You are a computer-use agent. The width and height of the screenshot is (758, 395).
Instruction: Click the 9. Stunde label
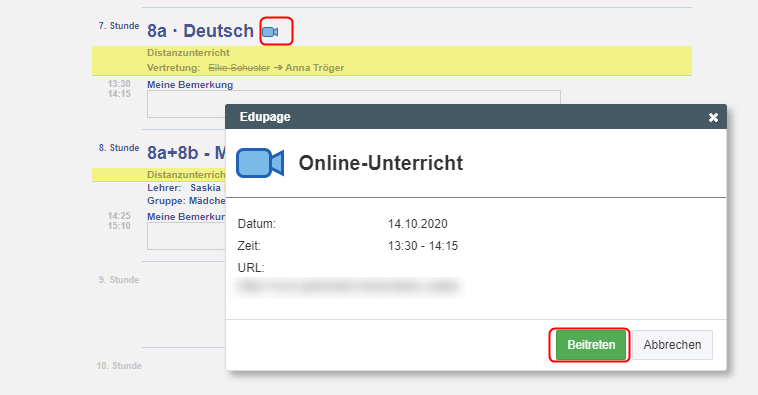119,279
